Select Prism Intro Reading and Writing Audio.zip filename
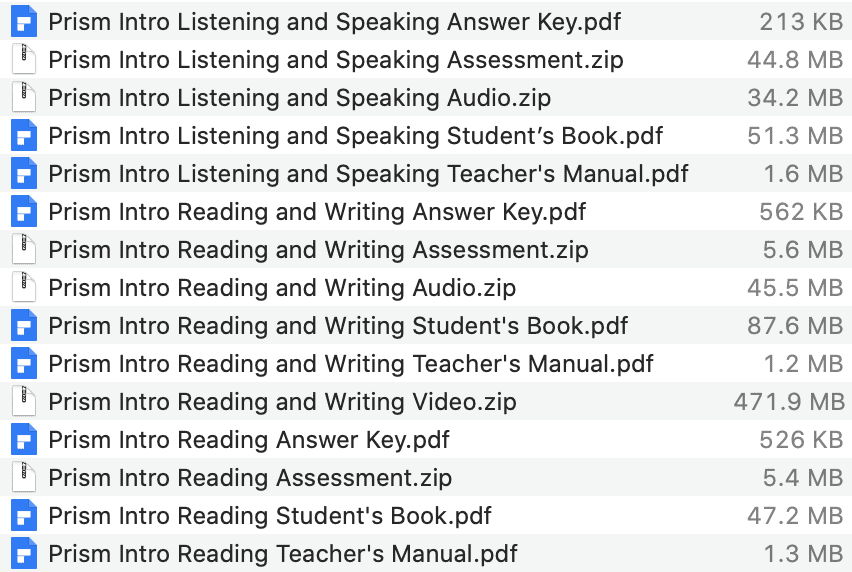This screenshot has height=572, width=852. 282,288
